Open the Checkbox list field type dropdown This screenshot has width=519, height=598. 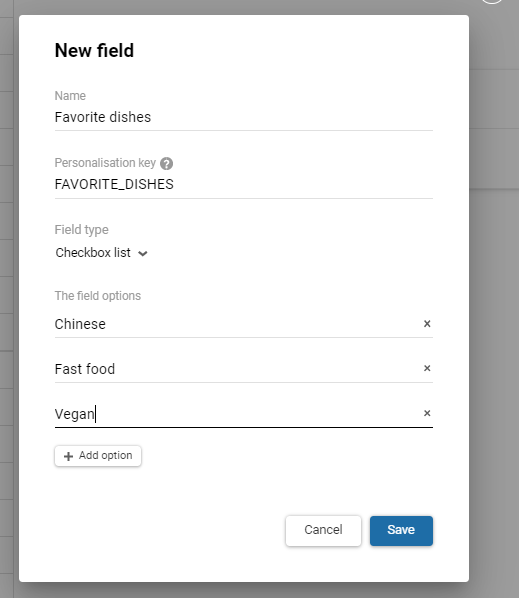pos(101,253)
